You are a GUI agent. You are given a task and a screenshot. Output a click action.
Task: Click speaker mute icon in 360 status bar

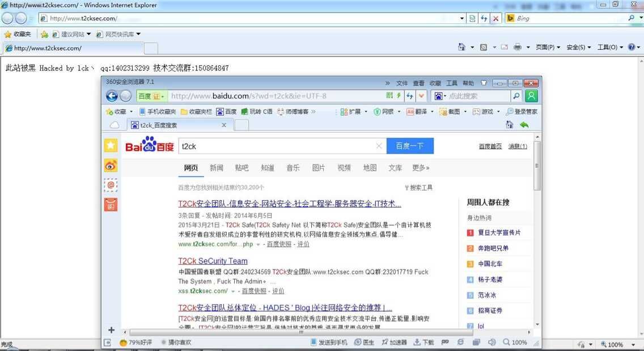coord(492,342)
